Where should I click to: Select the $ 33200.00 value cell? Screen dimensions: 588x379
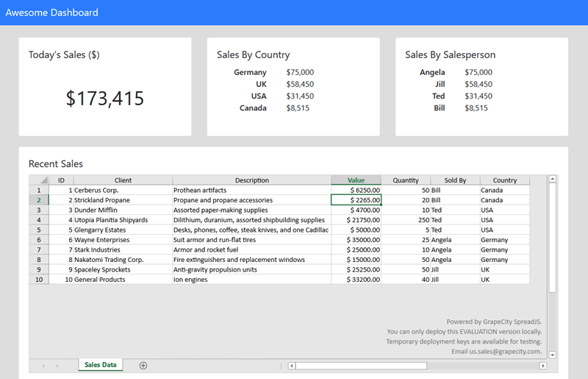pyautogui.click(x=356, y=279)
